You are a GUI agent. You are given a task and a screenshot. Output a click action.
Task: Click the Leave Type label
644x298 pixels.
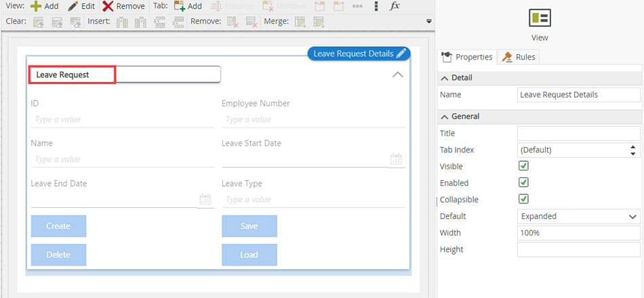[x=241, y=184]
